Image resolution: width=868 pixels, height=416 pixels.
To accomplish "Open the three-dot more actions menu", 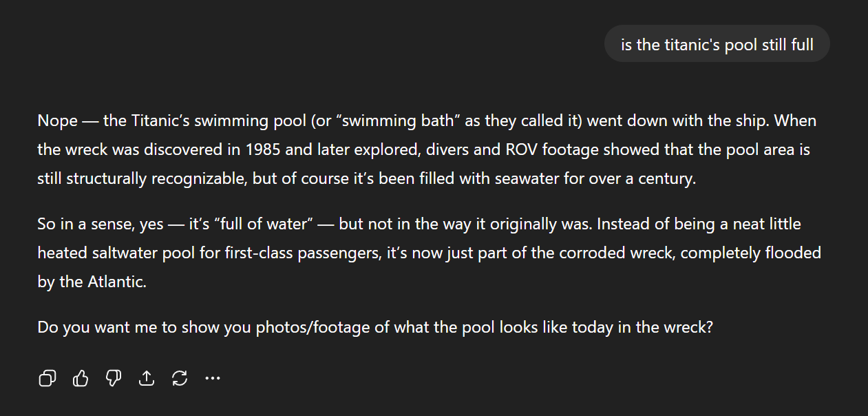I will (x=213, y=378).
